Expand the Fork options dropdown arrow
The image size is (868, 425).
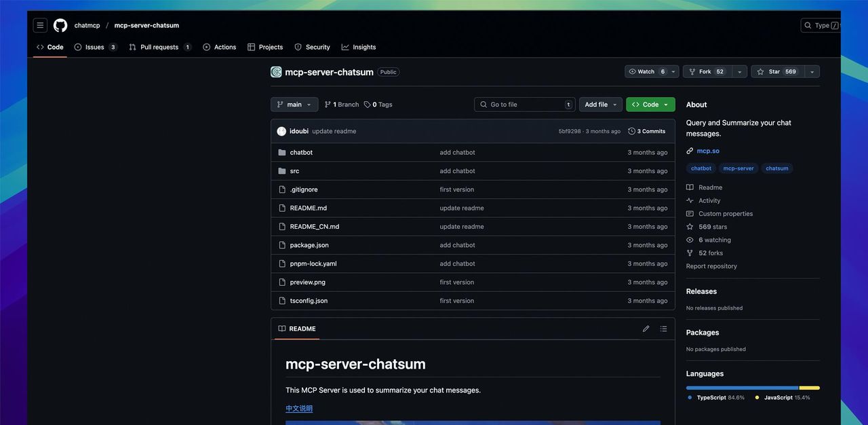click(739, 72)
